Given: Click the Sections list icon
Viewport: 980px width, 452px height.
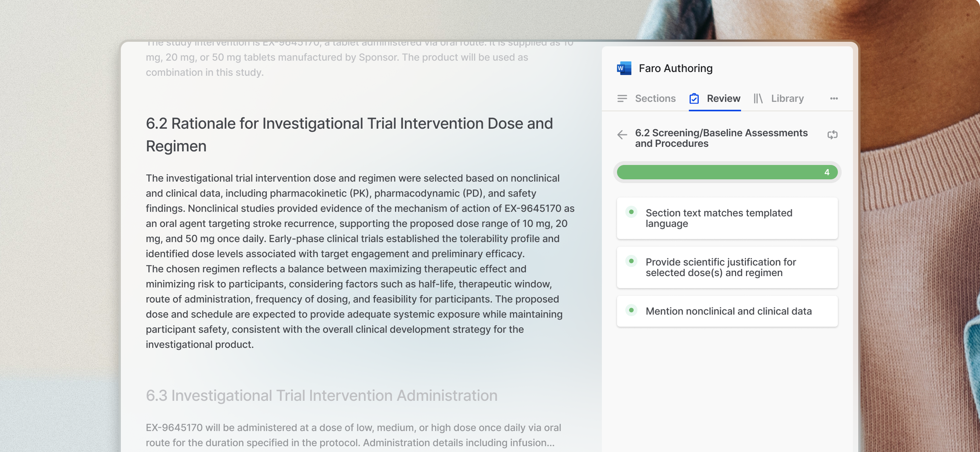Looking at the screenshot, I should [622, 99].
